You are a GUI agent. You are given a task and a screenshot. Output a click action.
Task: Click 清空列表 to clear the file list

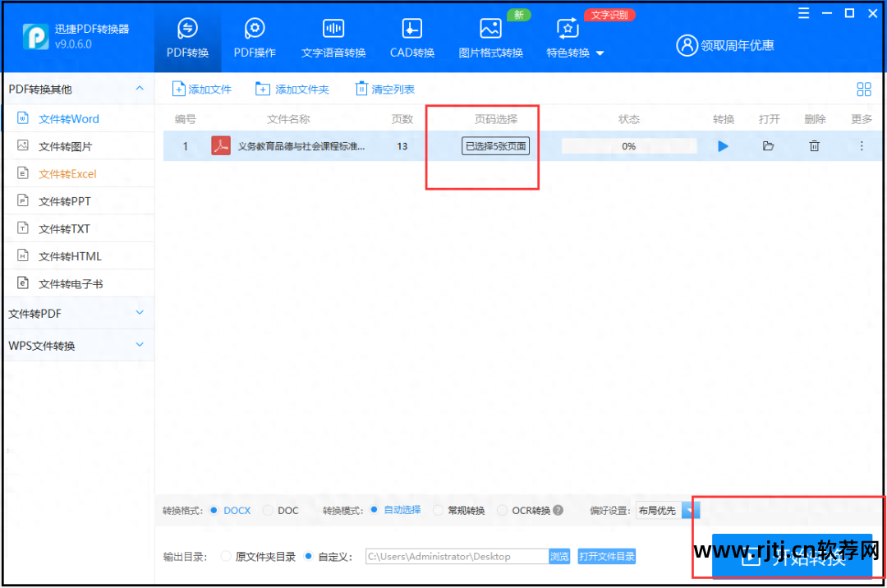coord(384,89)
